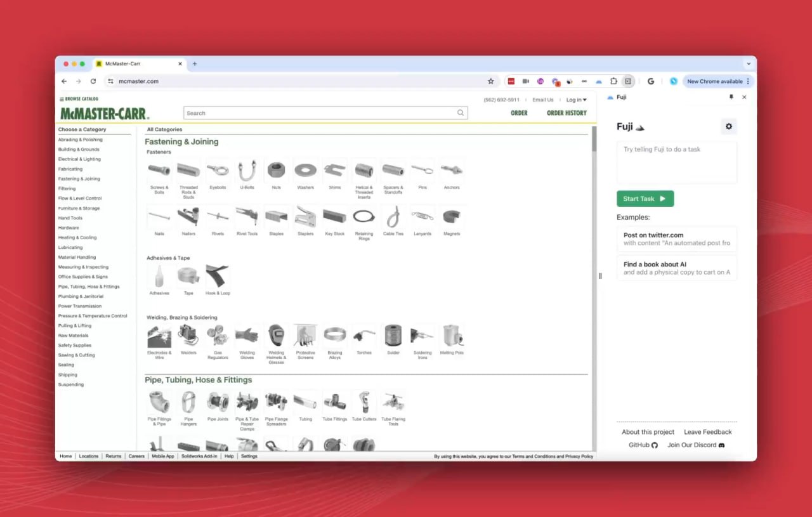Image resolution: width=812 pixels, height=517 pixels.
Task: Select the Cable Ties product icon
Action: [x=393, y=217]
